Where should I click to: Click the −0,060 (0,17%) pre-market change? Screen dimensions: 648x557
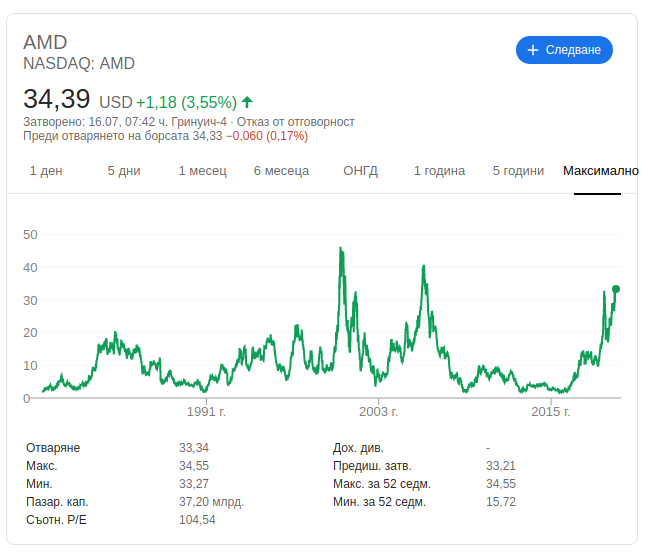tap(267, 136)
